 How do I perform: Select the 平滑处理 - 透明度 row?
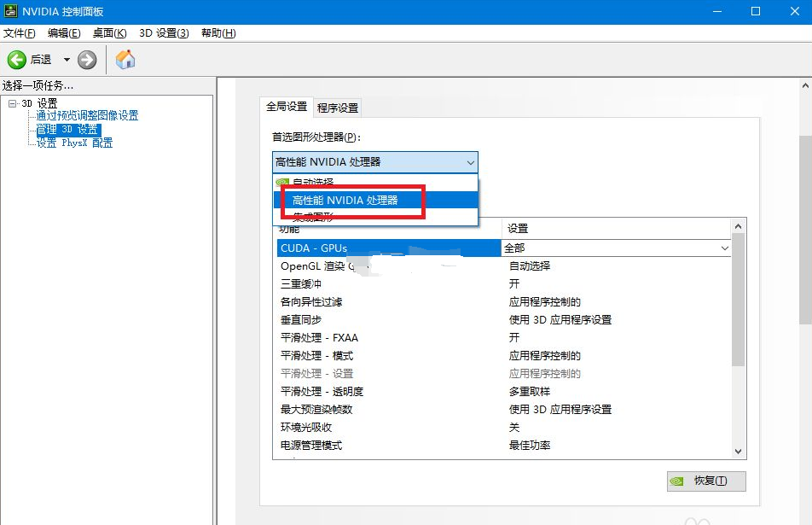point(504,392)
